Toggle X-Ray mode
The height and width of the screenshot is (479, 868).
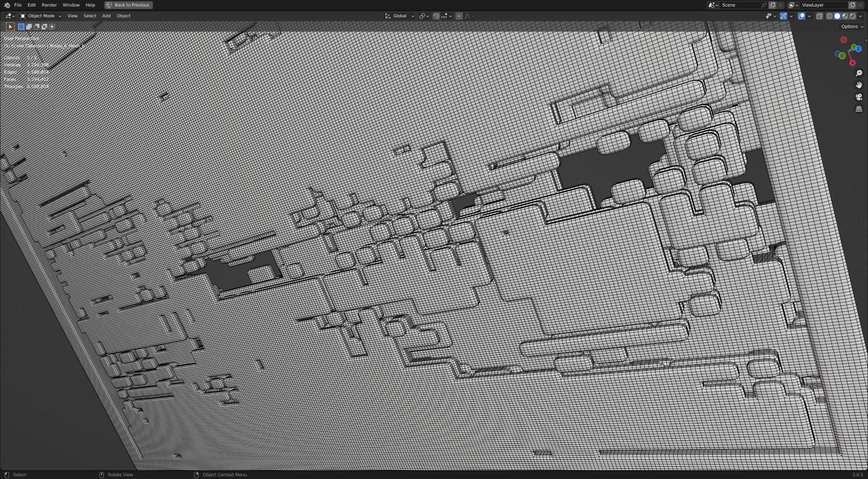click(x=820, y=16)
